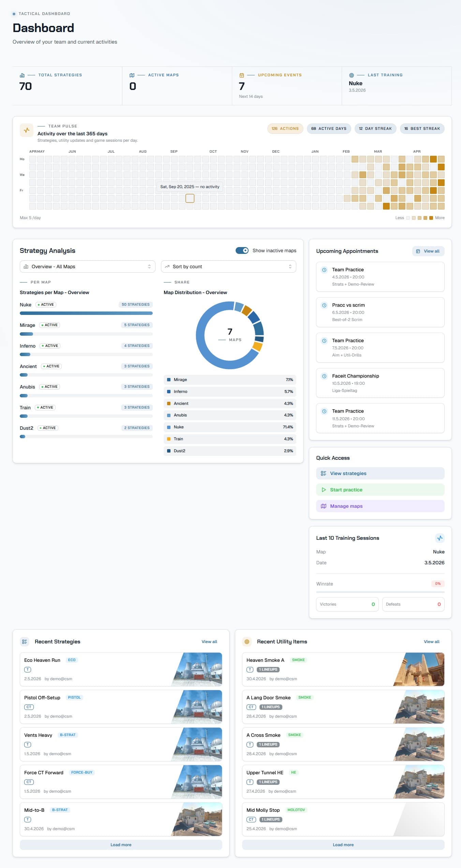
Task: Click the T side badge on Heaven Smoke A
Action: click(x=250, y=670)
